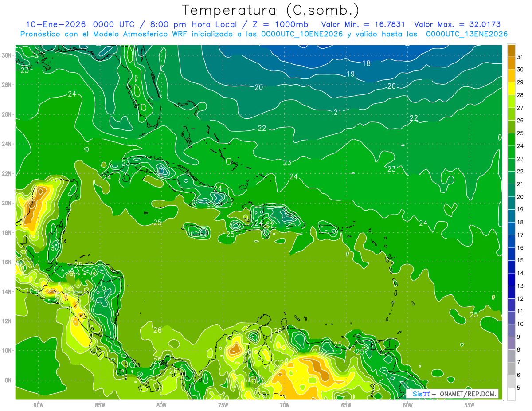Click the "12N" latitude axis label
Viewport: 532px width, 411px height.
[x=7, y=321]
